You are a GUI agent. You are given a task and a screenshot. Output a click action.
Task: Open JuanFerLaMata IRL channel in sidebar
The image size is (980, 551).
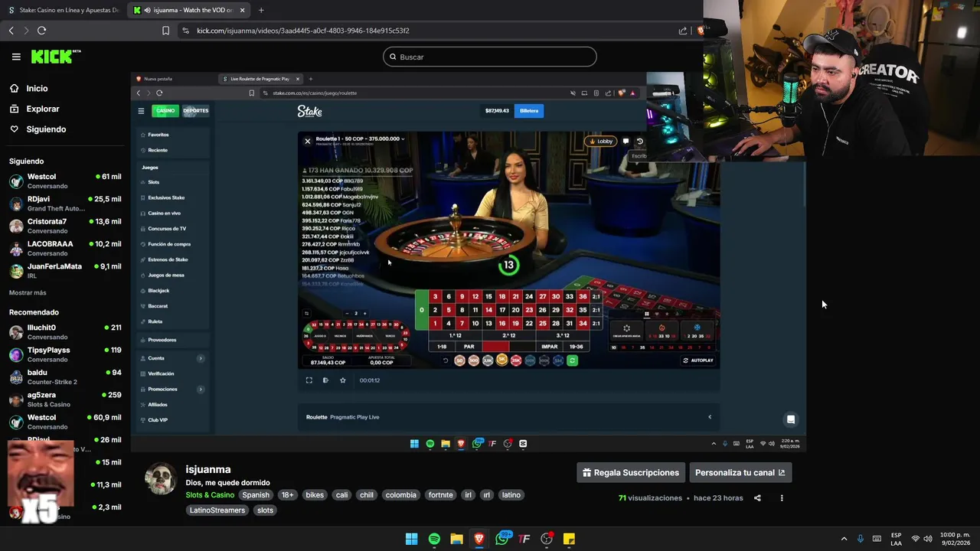click(65, 270)
